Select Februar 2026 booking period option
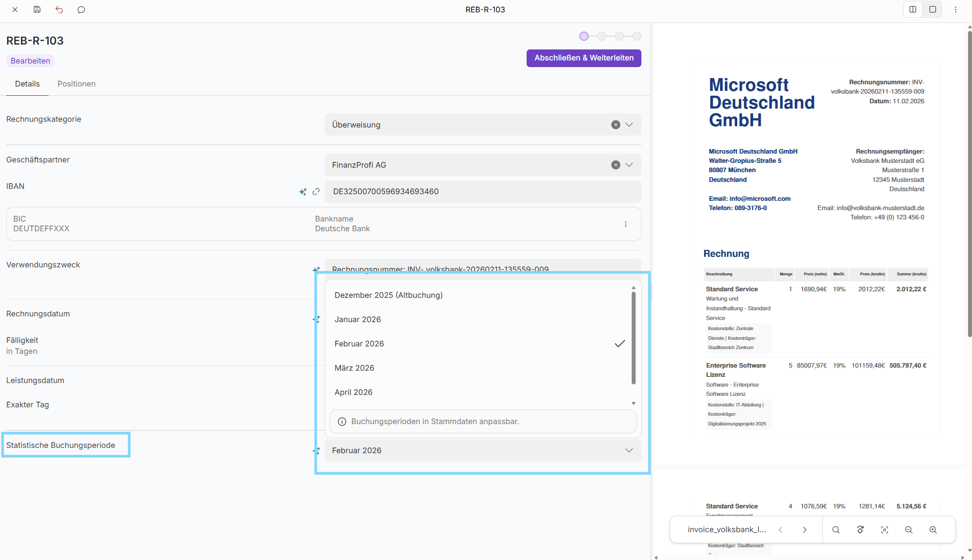Screen dimensions: 972x560 tap(359, 344)
